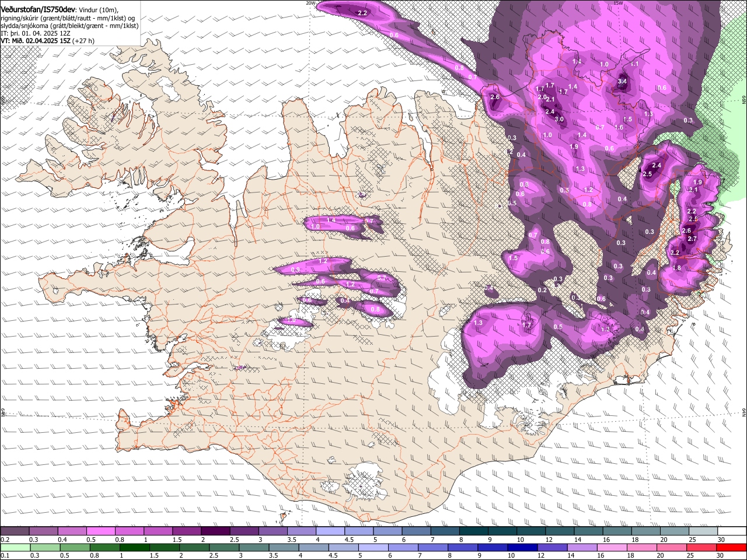
Task: Click the lavender 4–4.5 snow legend swatch
Action: [330, 531]
